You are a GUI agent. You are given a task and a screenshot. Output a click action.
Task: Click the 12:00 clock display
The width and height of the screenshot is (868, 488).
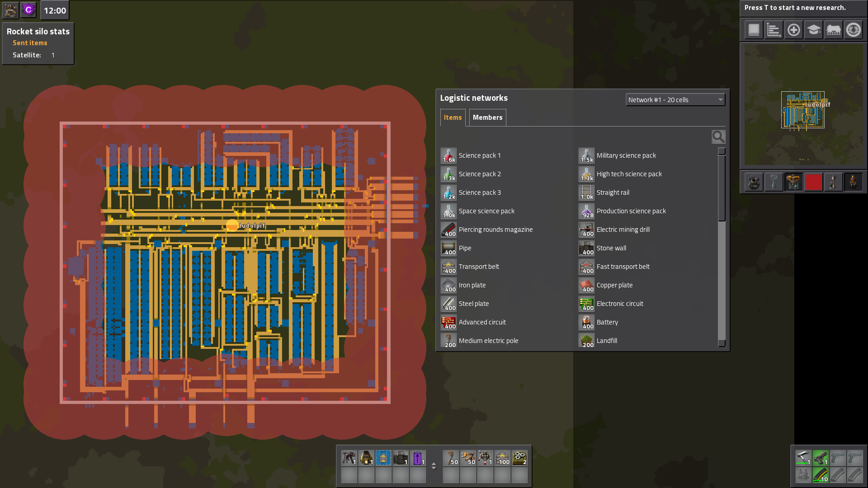pyautogui.click(x=55, y=10)
